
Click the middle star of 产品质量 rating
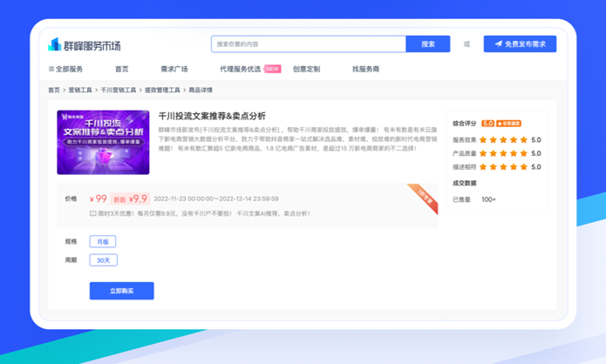pos(503,153)
